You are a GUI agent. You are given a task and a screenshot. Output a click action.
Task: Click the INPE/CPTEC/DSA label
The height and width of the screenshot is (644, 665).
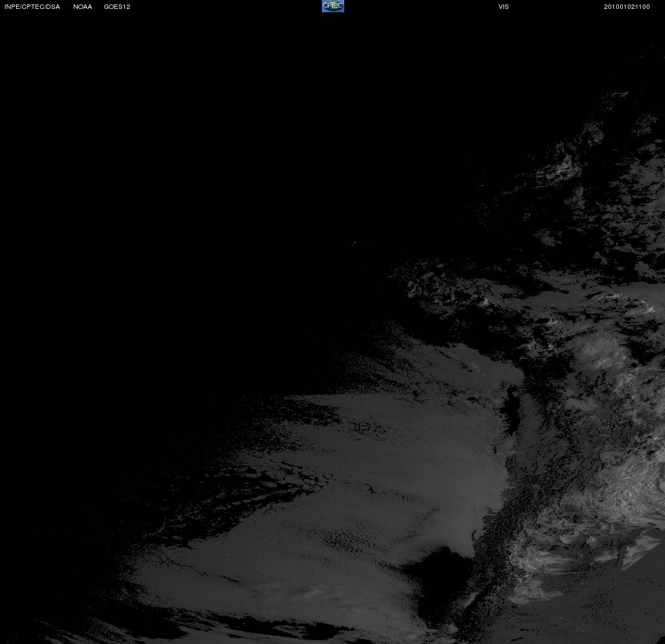(x=32, y=7)
